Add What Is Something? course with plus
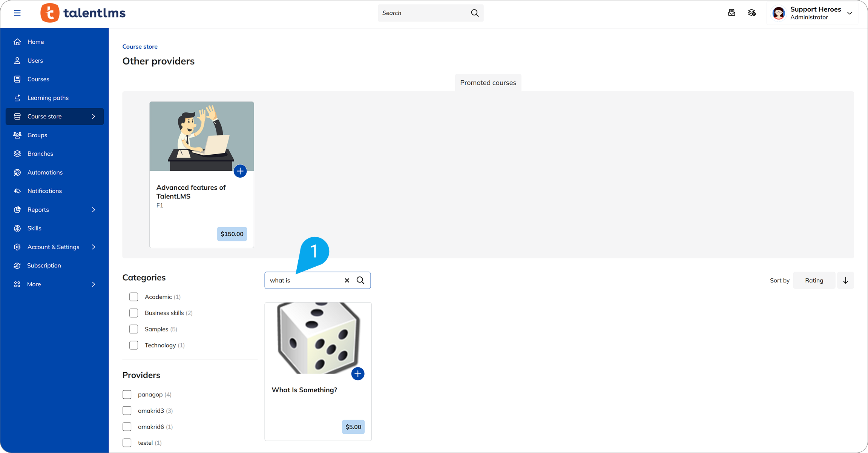 click(x=357, y=374)
